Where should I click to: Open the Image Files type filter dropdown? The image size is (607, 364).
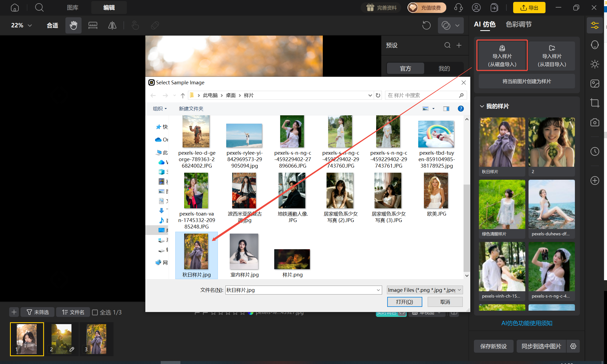pyautogui.click(x=425, y=290)
